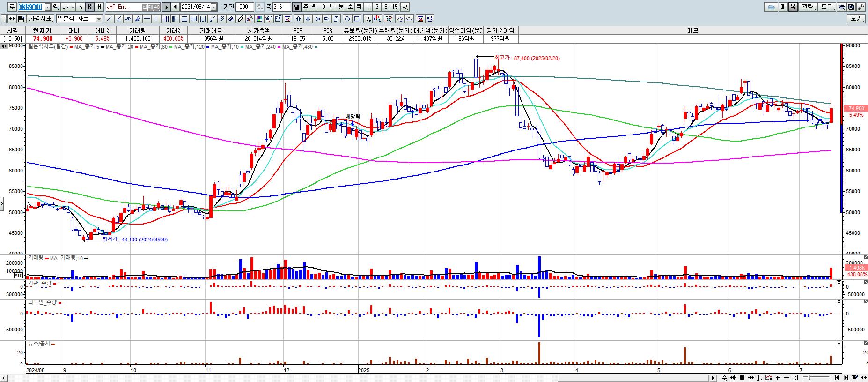Click the 15 interval button
This screenshot has height=382, width=868.
click(395, 7)
